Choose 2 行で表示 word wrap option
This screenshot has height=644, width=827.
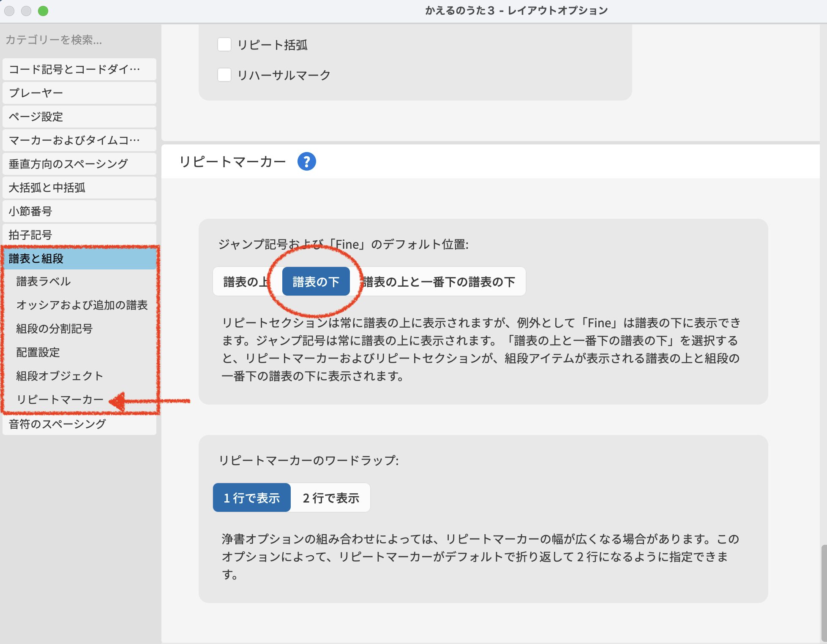(330, 498)
